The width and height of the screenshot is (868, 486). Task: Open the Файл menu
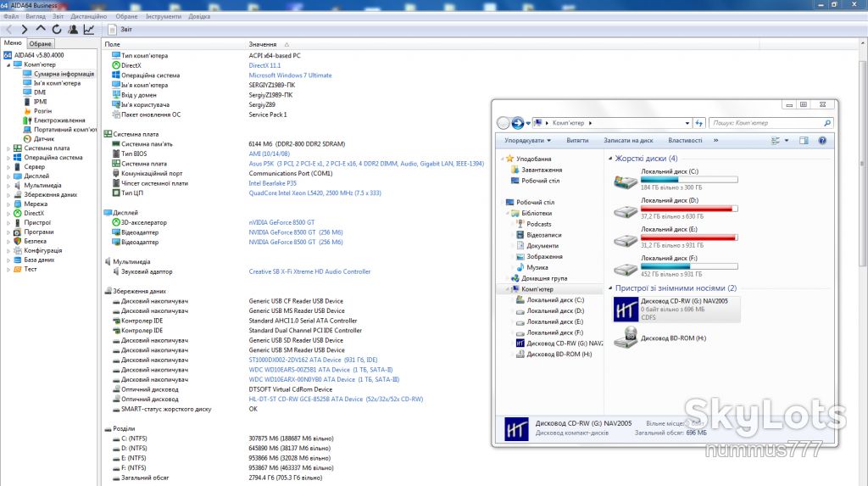[x=11, y=17]
